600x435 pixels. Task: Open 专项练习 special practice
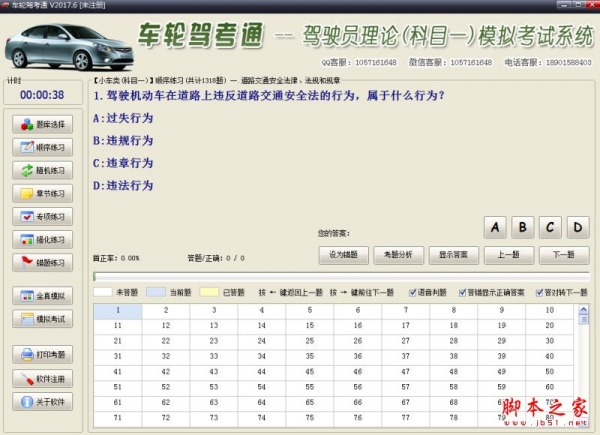[x=42, y=217]
